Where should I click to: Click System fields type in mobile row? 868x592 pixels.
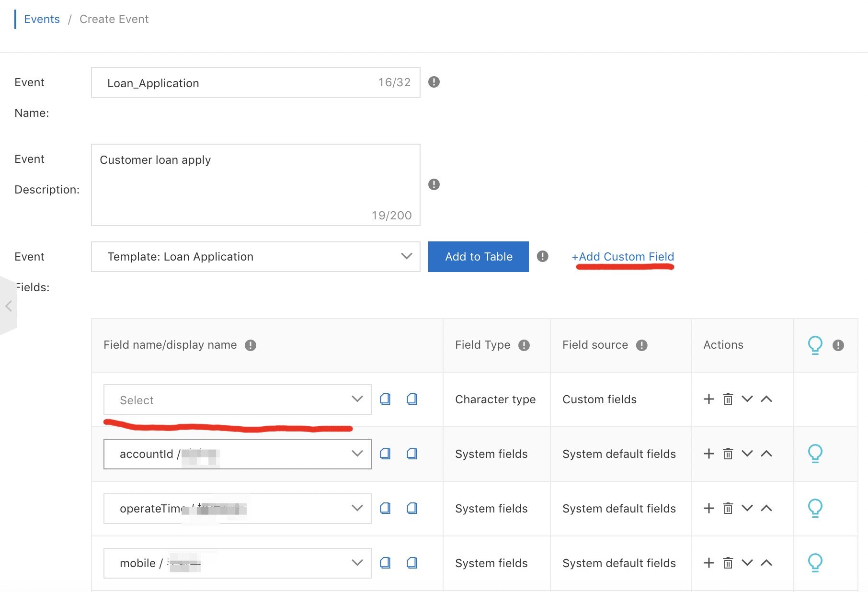point(491,563)
